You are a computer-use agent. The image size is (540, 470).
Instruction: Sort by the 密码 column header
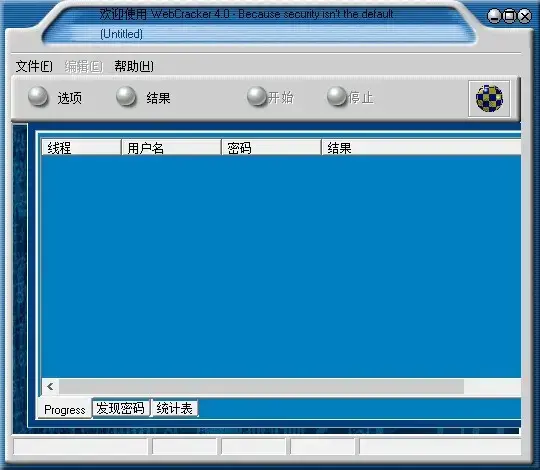click(271, 148)
